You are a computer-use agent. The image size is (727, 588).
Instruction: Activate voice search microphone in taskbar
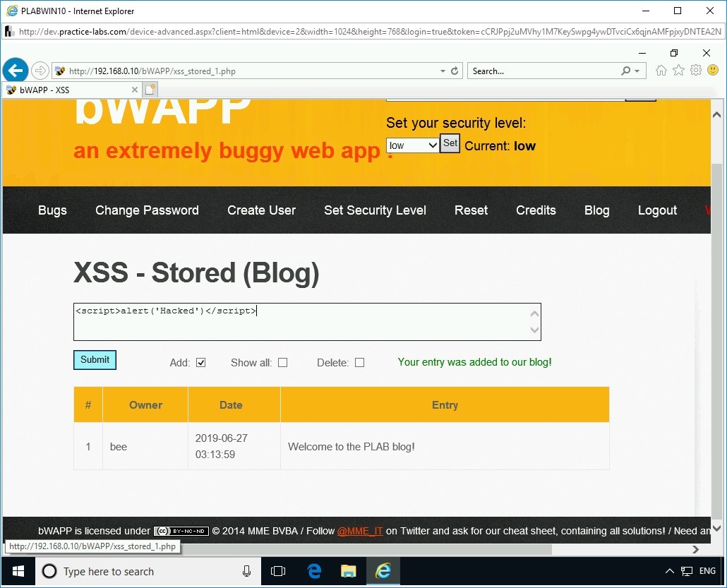click(x=246, y=571)
